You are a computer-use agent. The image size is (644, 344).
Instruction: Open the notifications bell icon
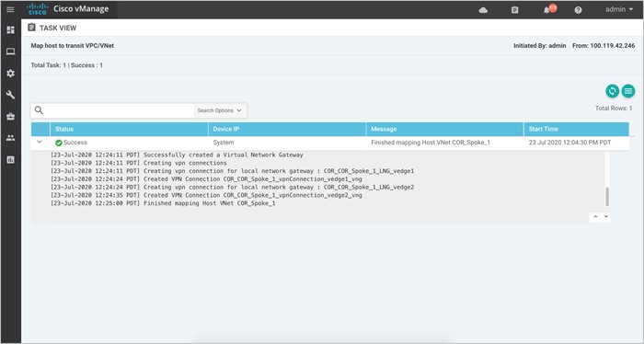546,10
